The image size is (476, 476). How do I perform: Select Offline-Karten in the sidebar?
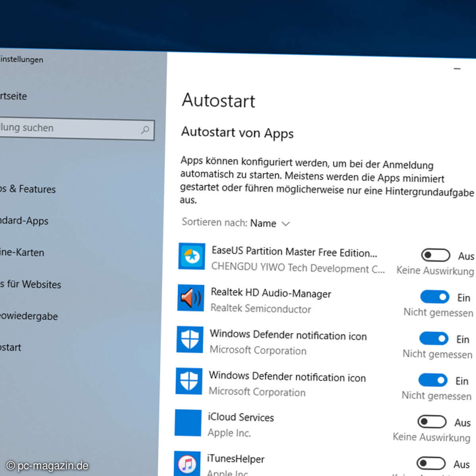pos(22,253)
